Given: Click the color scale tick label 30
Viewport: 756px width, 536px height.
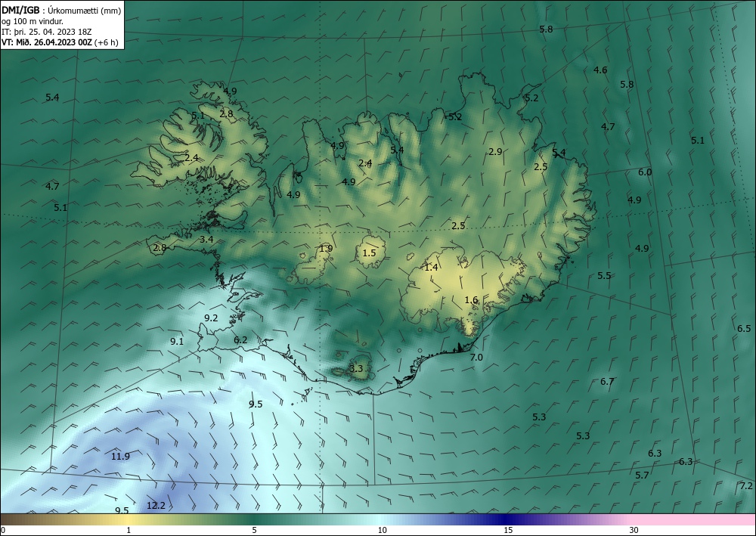Looking at the screenshot, I should [x=634, y=531].
